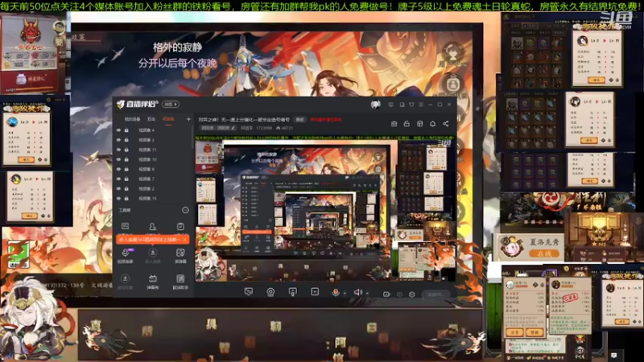The image size is (644, 362).
Task: Toggle eye icon for scene item 9
Action: point(118,169)
